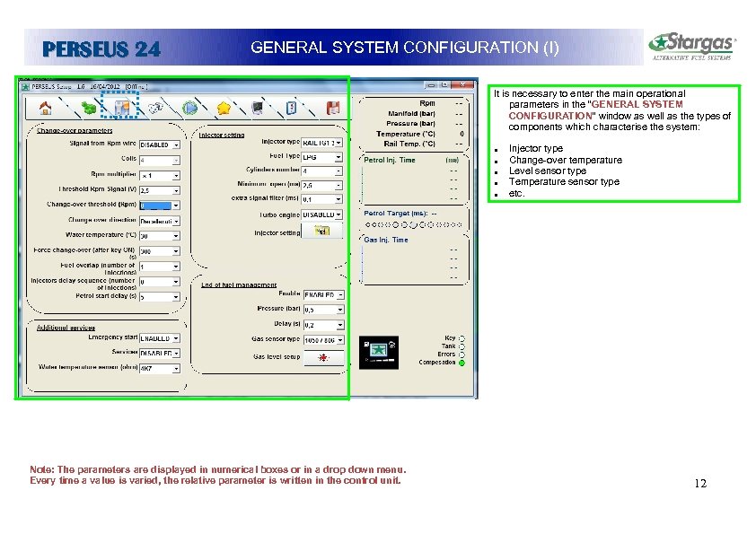Click the PERSEUS Setup title bar app icon
This screenshot has width=756, height=534.
[25, 87]
